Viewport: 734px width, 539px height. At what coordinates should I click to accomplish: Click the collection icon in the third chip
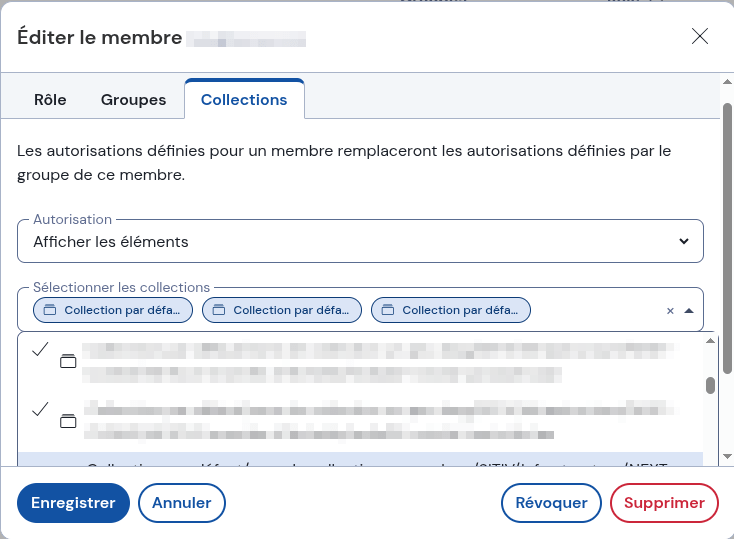coord(388,310)
